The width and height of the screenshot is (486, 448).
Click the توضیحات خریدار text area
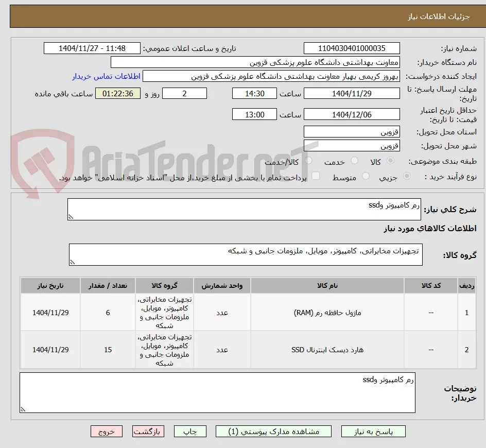pos(217,393)
